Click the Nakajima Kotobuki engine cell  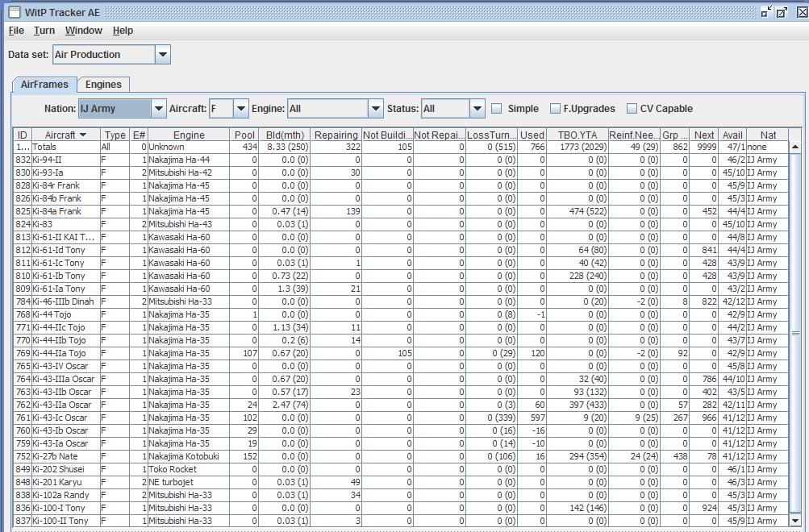coord(189,456)
